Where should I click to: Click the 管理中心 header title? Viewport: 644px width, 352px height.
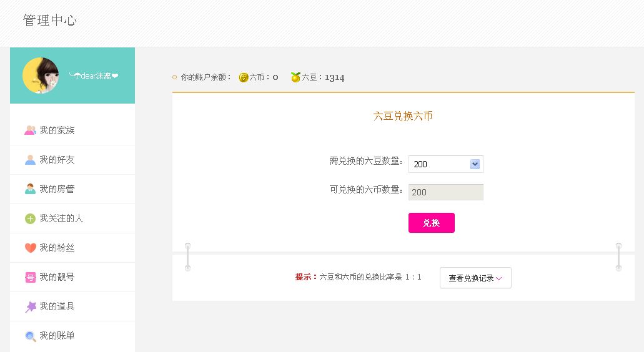50,20
